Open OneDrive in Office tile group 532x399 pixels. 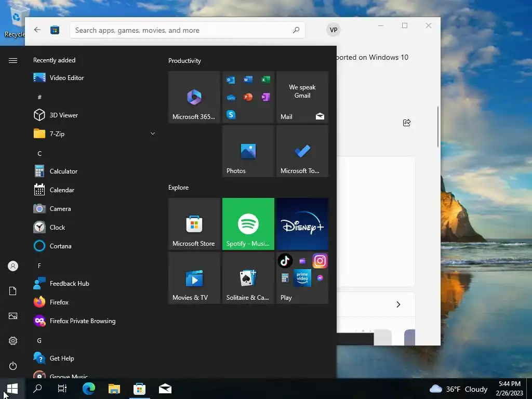click(231, 97)
